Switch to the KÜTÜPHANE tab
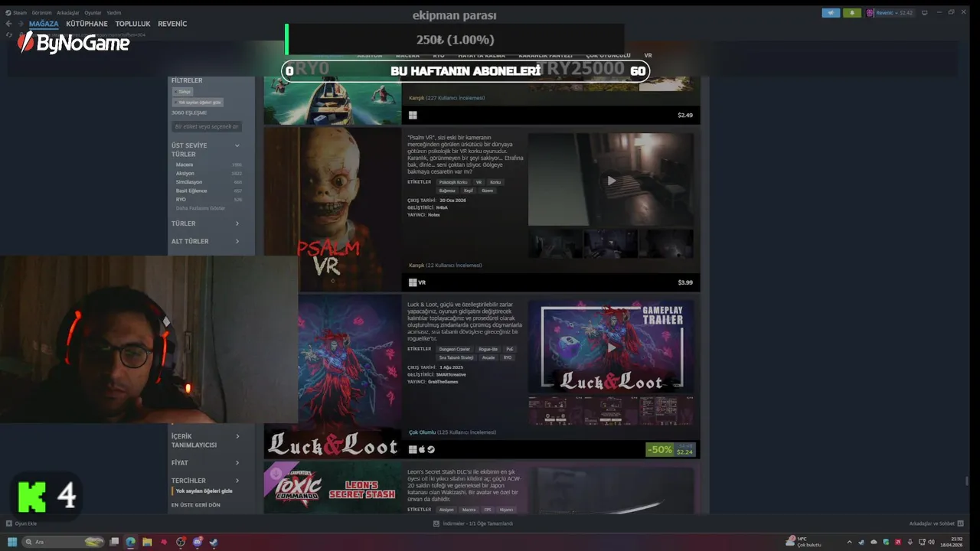Image resolution: width=980 pixels, height=551 pixels. [87, 24]
